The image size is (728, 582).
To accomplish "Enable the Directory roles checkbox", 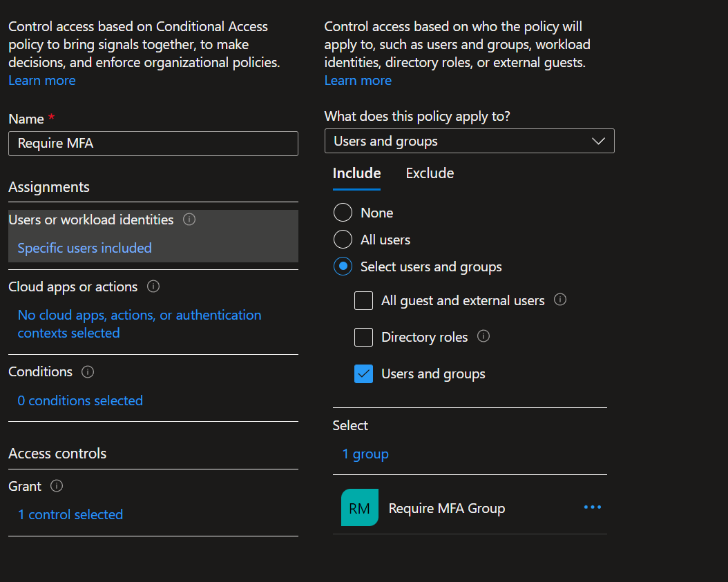I will (363, 337).
